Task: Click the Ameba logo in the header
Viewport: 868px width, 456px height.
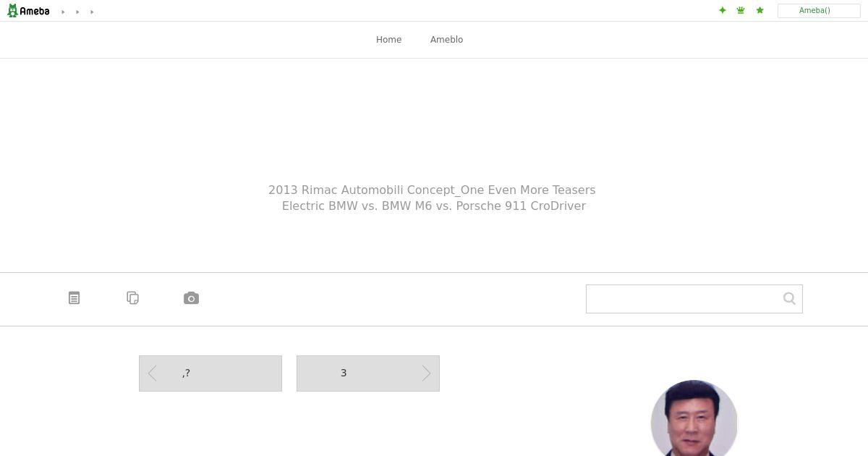Action: (28, 11)
